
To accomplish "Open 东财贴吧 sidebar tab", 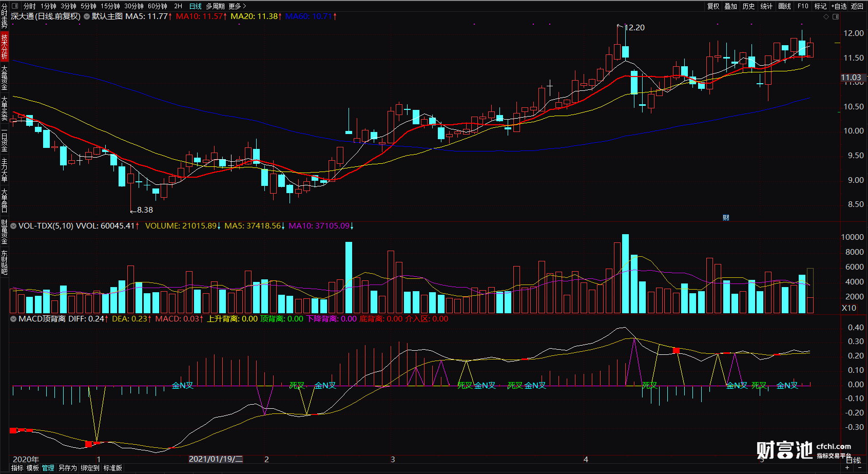I will 4,262.
